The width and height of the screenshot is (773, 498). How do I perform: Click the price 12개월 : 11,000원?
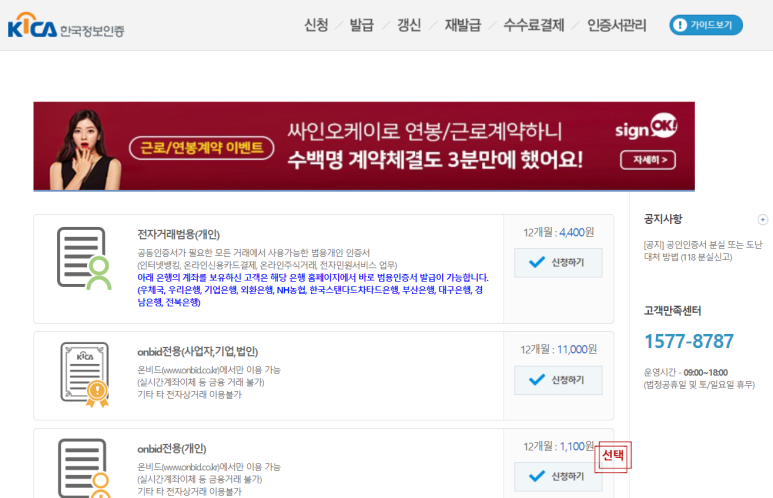559,350
